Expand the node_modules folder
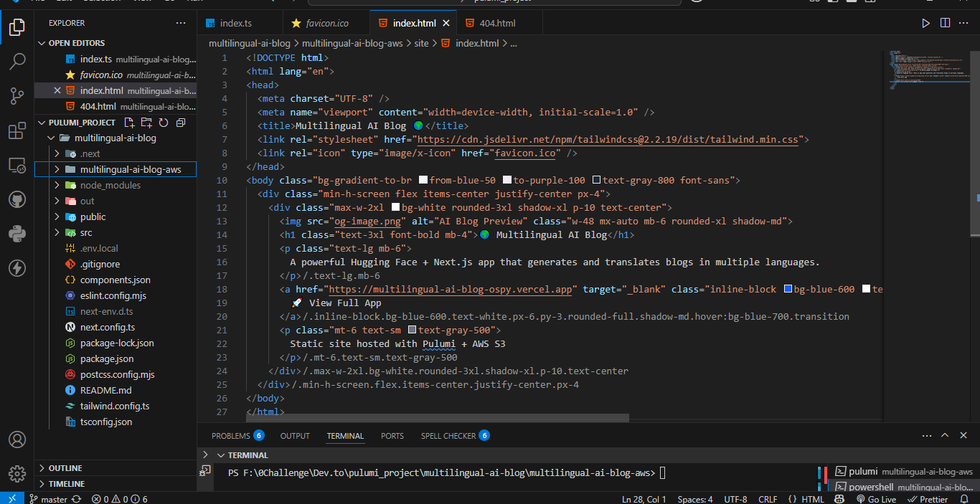Viewport: 980px width, 504px height. click(57, 185)
